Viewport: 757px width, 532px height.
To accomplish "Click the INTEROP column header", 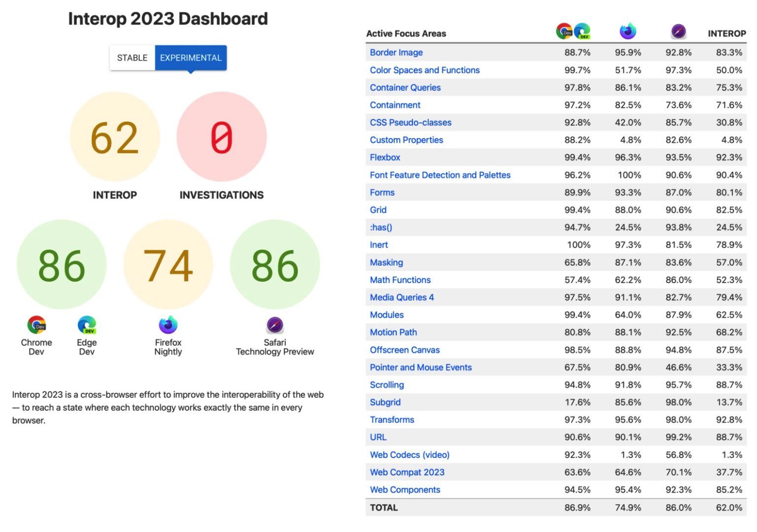I will 726,33.
